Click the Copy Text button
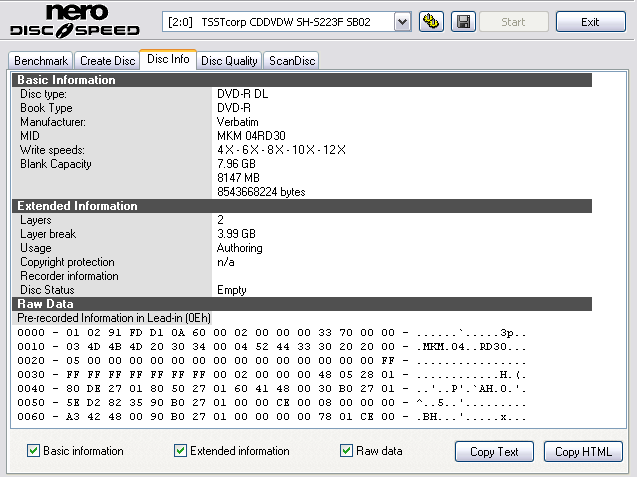 494,451
